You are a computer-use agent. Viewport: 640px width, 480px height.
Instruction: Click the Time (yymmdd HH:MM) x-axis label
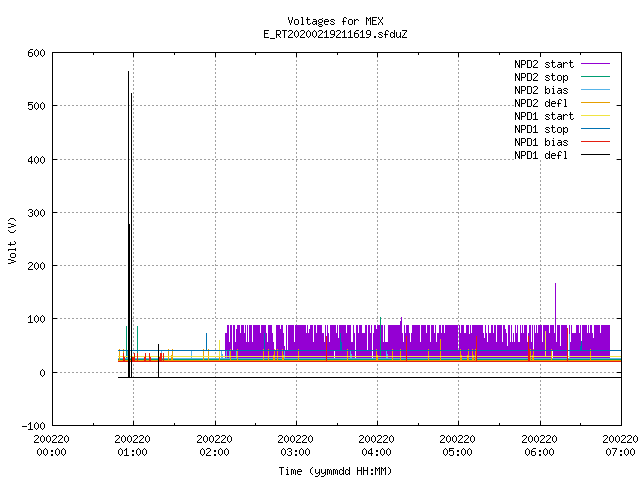click(335, 471)
